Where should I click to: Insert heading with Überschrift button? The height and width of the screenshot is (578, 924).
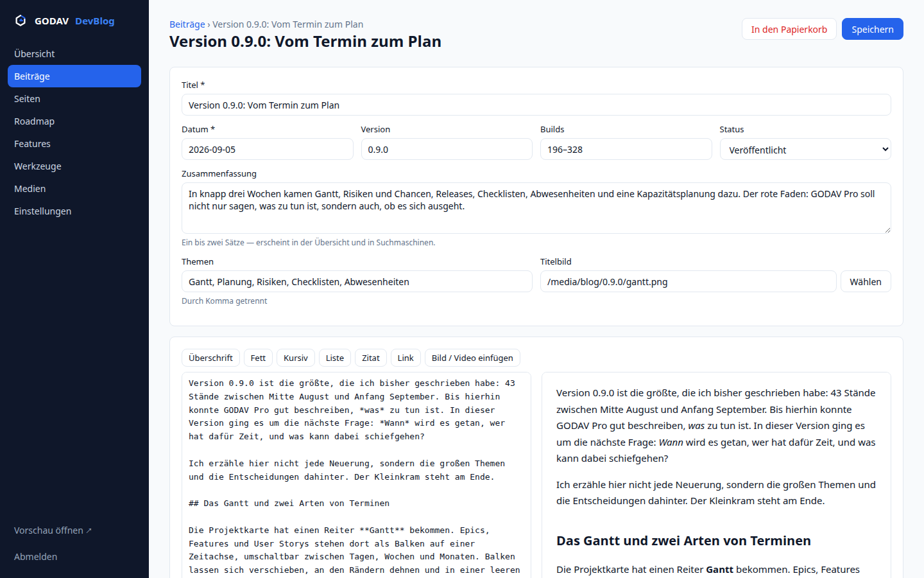(210, 358)
